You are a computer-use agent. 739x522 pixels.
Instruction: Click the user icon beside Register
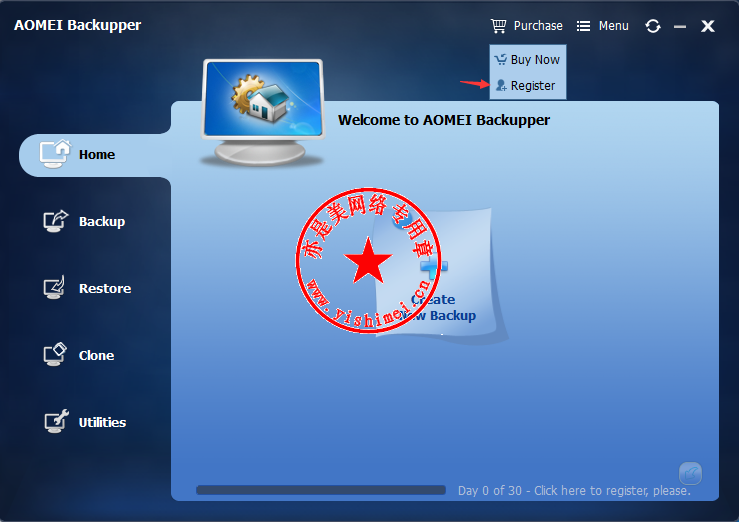tap(501, 85)
